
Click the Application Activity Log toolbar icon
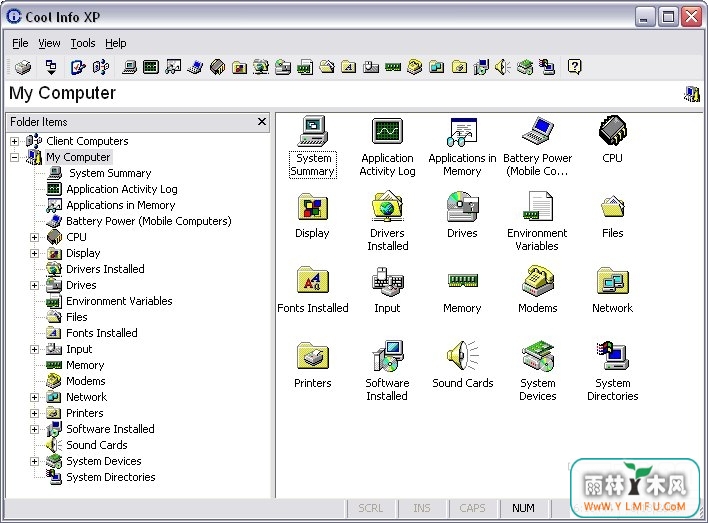(151, 67)
